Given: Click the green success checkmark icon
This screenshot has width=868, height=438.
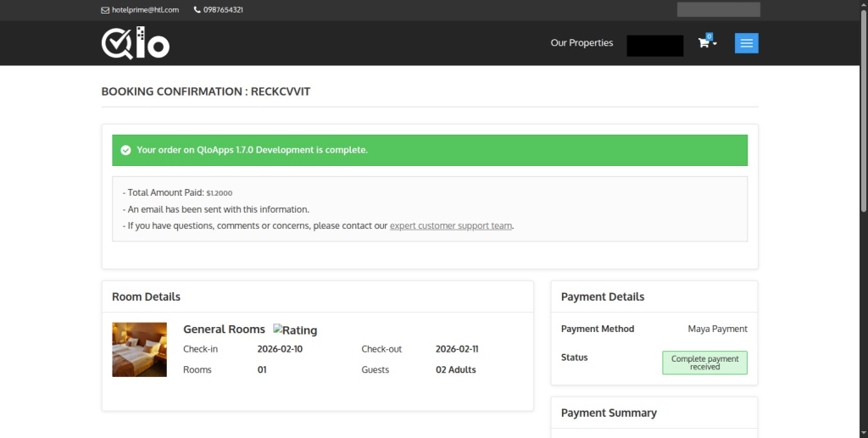Looking at the screenshot, I should coord(125,150).
